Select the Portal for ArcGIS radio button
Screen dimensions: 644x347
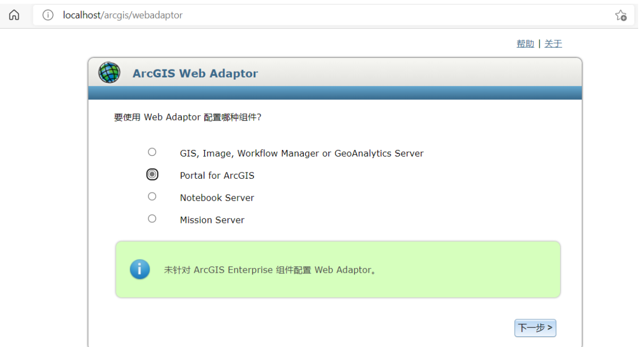pos(152,174)
